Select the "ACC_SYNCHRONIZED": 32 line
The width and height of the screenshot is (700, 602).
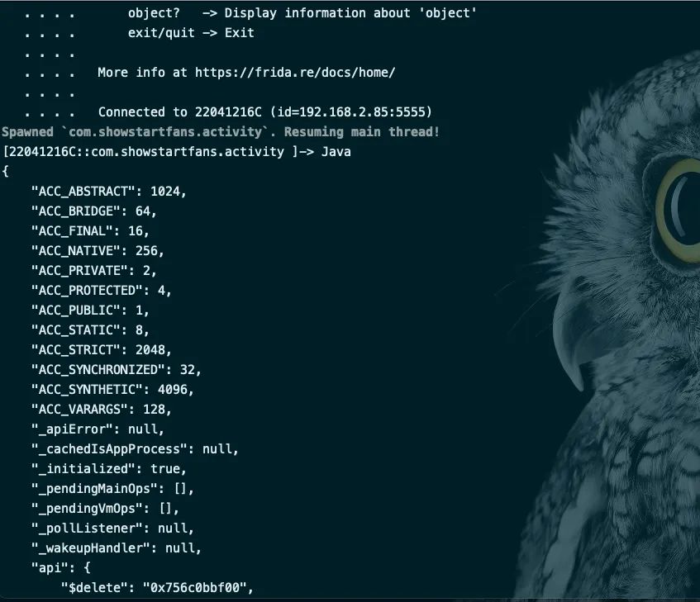click(116, 370)
